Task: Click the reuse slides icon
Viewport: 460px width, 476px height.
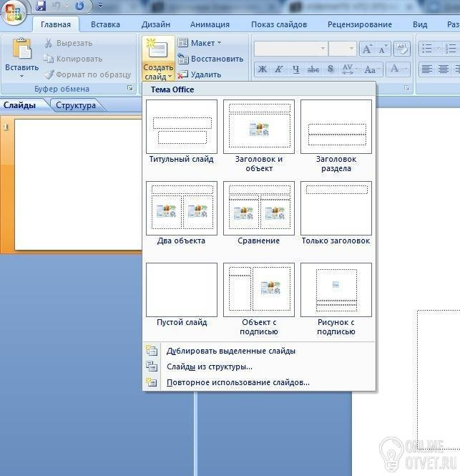Action: (x=152, y=382)
